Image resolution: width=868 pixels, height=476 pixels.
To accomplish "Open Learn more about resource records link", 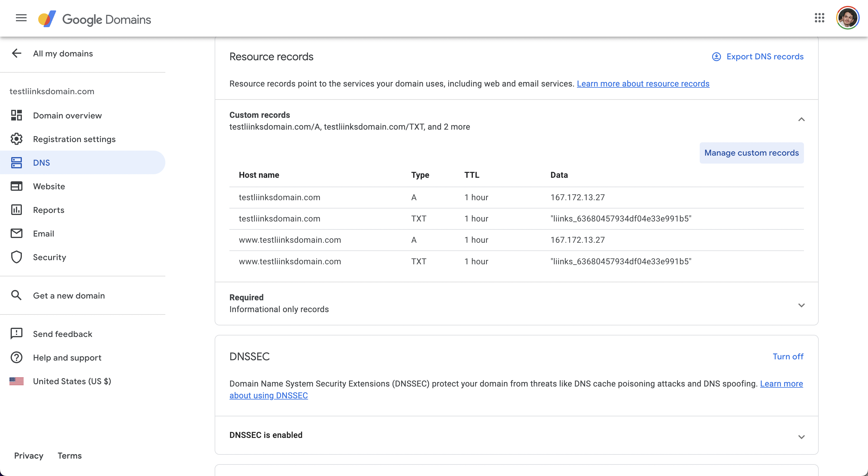I will pyautogui.click(x=643, y=84).
